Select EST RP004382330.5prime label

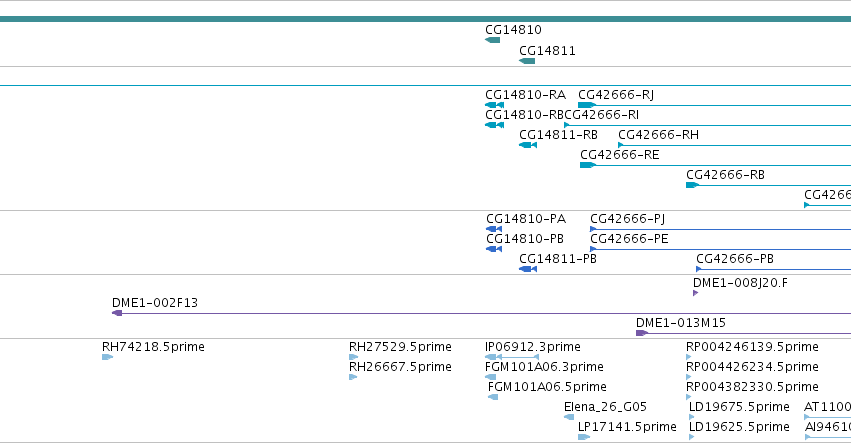(752, 387)
